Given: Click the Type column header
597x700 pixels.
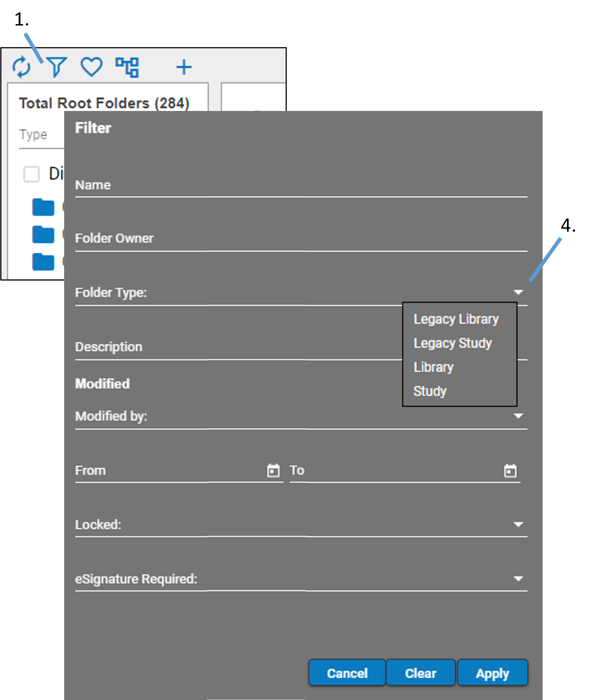Looking at the screenshot, I should pos(33,134).
